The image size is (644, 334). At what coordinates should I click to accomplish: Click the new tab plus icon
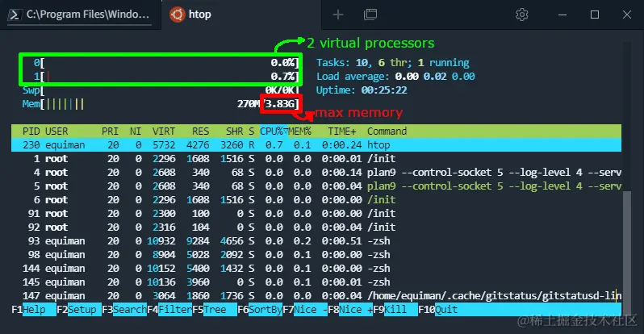[x=338, y=15]
